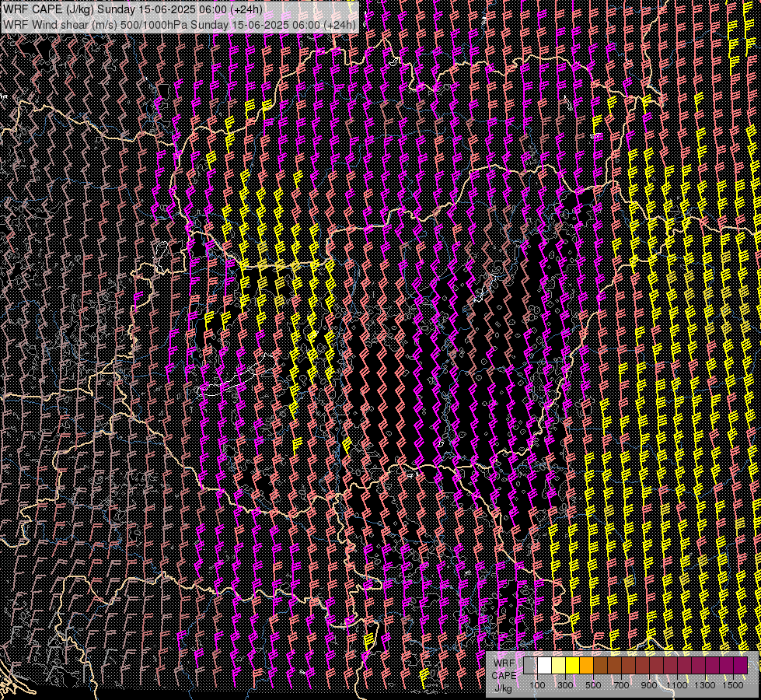
Task: Select the pale yellow swatch in the CAPE legend
Action: tap(559, 666)
